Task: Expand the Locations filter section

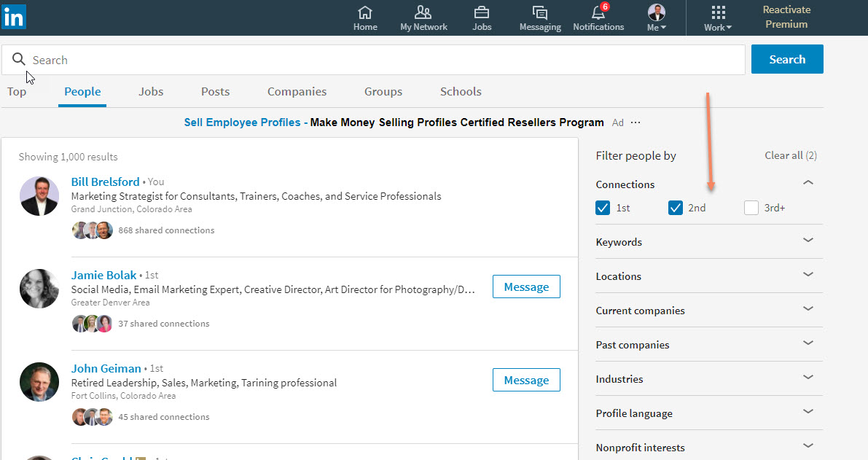Action: click(808, 275)
